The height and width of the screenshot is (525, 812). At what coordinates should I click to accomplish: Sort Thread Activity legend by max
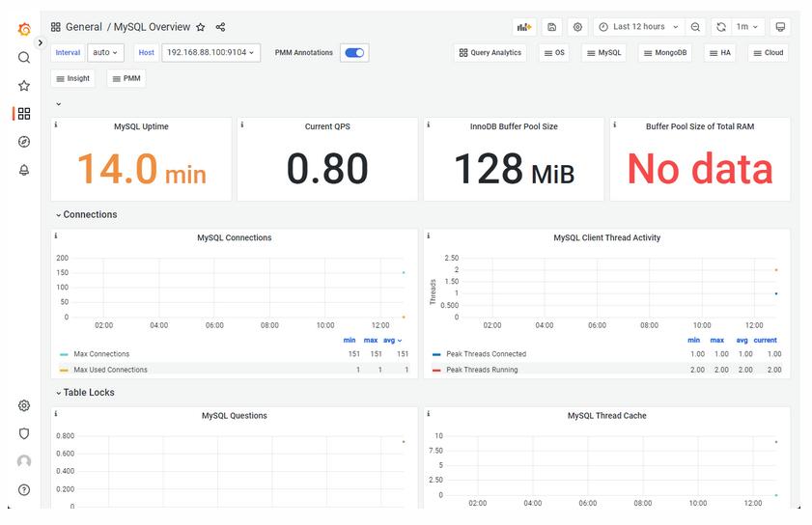click(717, 340)
